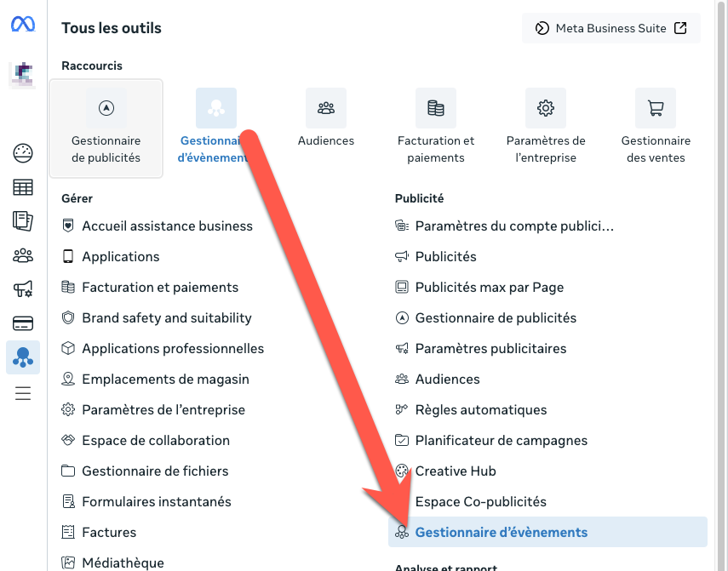
Task: Open Audiences shortcut tile
Action: click(326, 117)
